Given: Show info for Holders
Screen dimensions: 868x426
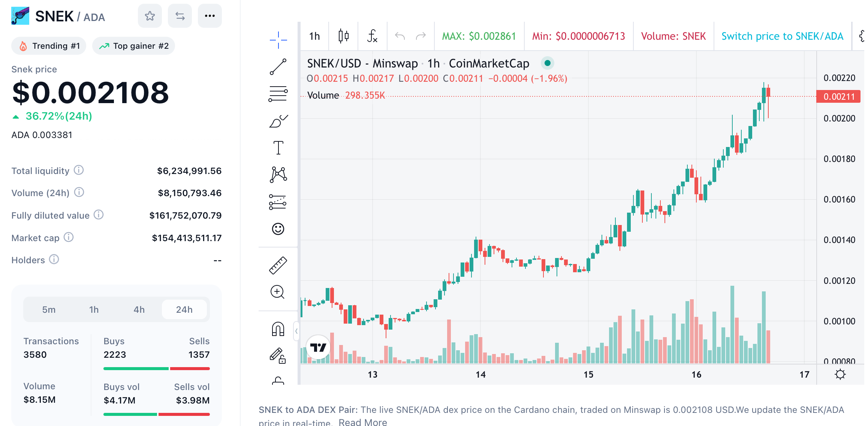Looking at the screenshot, I should click(54, 259).
